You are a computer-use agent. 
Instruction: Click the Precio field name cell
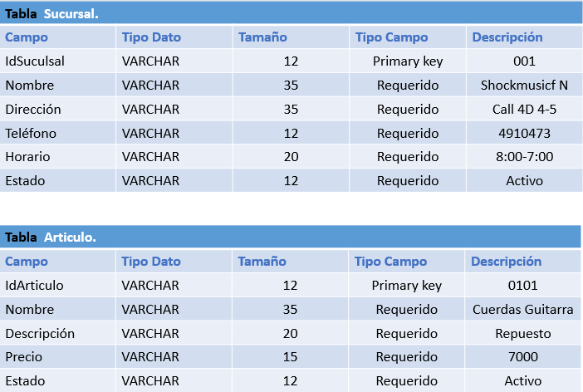click(x=23, y=357)
